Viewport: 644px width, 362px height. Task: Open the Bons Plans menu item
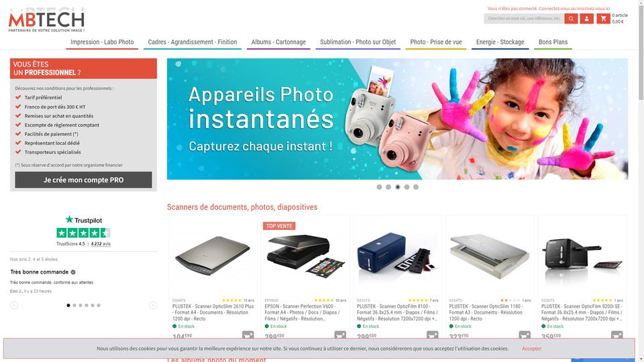553,42
